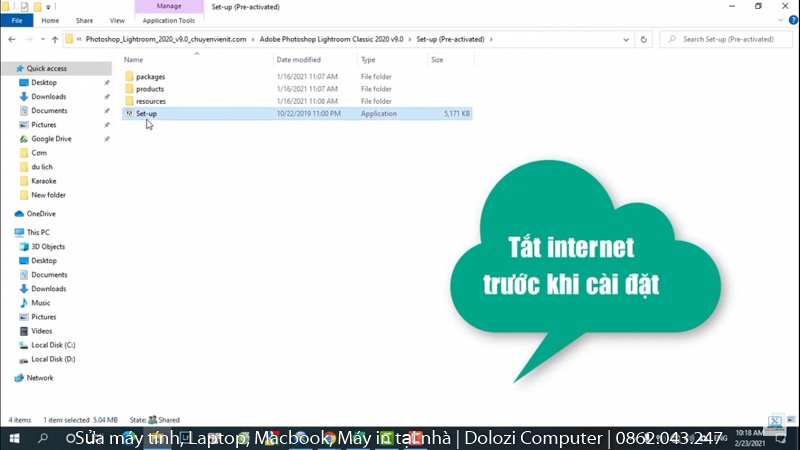Select the Application Tools tab
The image size is (800, 450).
[x=168, y=20]
